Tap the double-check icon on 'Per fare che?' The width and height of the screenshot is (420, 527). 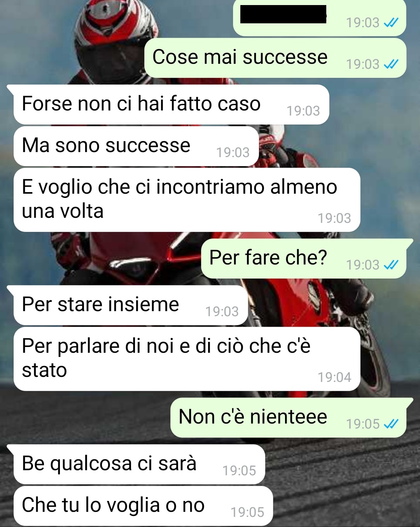coord(391,265)
